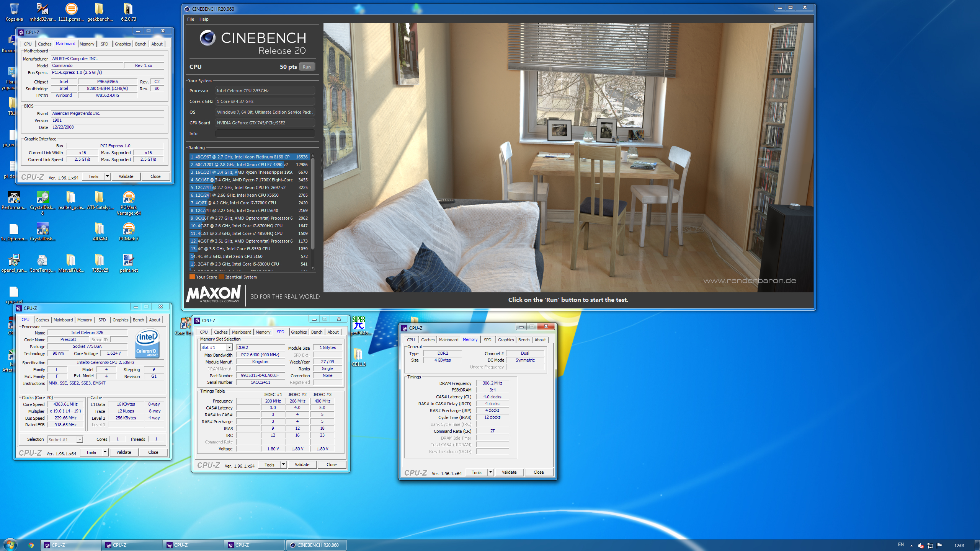Screen dimensions: 980x551
Task: Open the mhdd32ver desktop icon
Action: coord(42,11)
